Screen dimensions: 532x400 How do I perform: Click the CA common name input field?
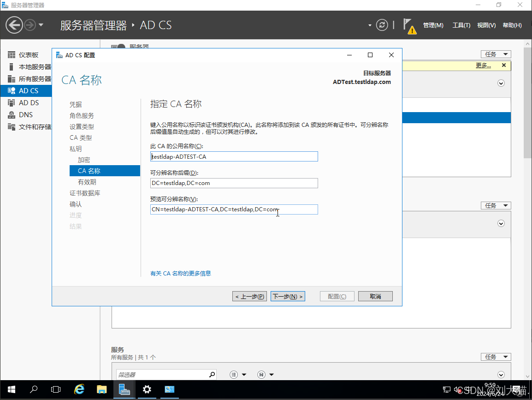234,156
